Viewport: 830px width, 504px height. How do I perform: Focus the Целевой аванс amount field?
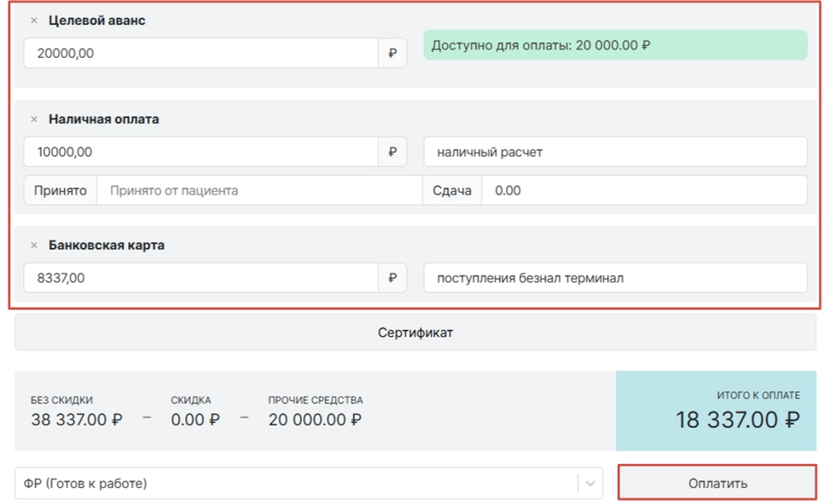[x=200, y=53]
